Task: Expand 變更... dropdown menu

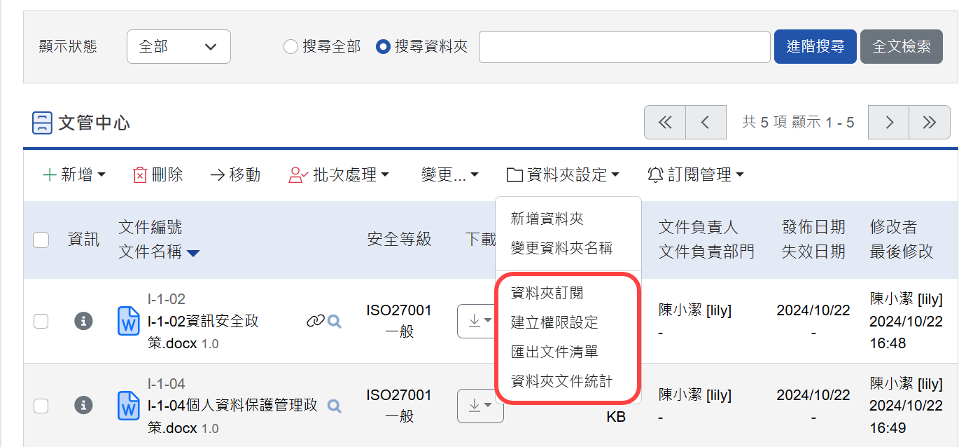Action: point(450,174)
